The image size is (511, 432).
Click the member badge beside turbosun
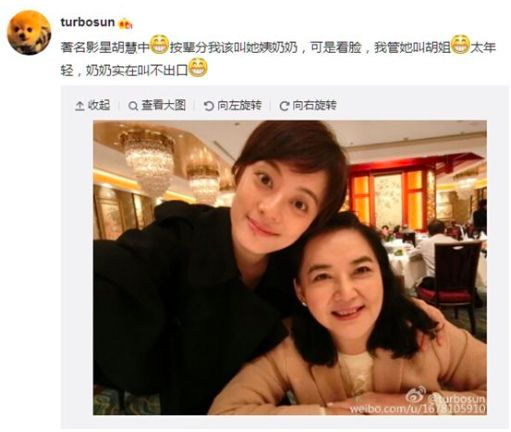pos(125,23)
